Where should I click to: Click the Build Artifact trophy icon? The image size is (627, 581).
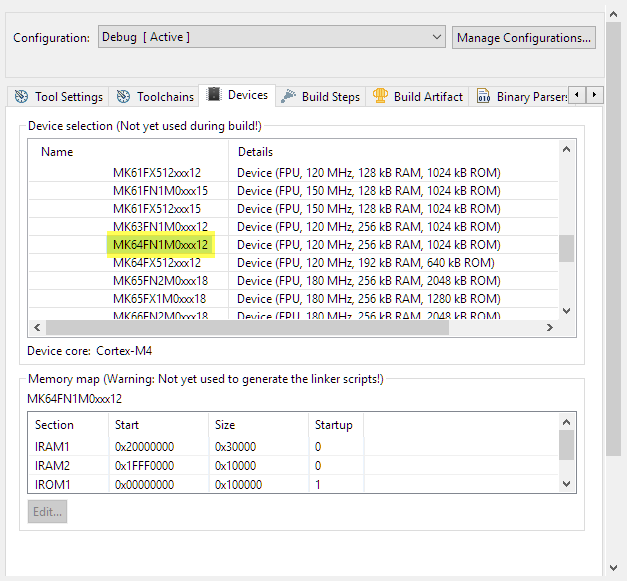pos(380,97)
